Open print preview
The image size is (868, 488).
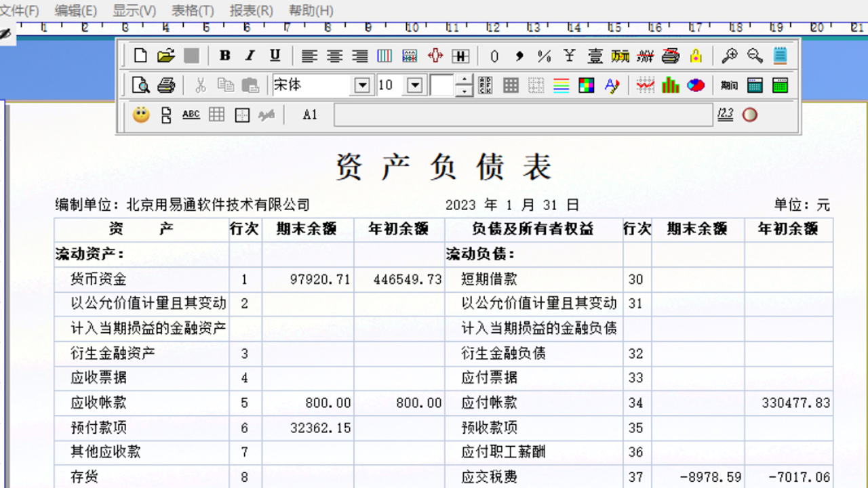pos(142,86)
